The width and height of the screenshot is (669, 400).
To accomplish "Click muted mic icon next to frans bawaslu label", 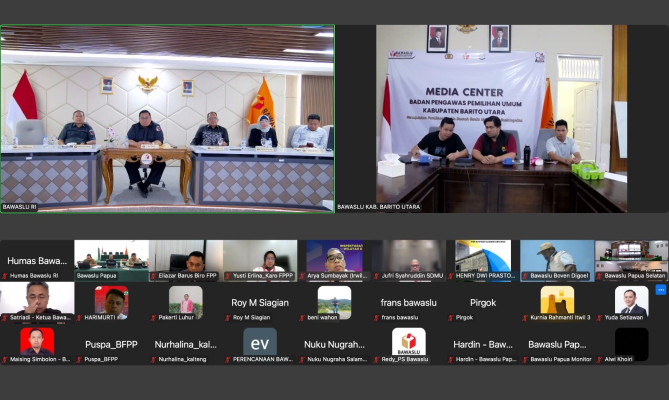I will pyautogui.click(x=376, y=318).
